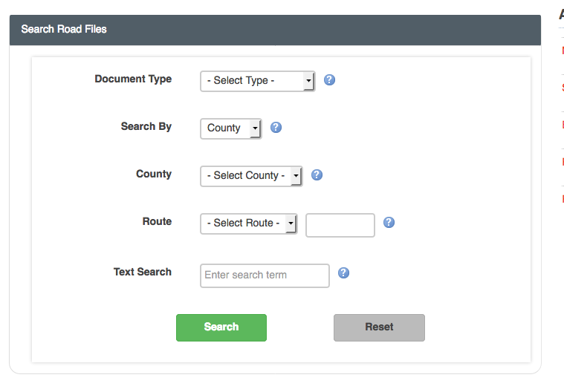Expand the Search By dropdown showing County
This screenshot has width=564, height=392.
tap(230, 128)
